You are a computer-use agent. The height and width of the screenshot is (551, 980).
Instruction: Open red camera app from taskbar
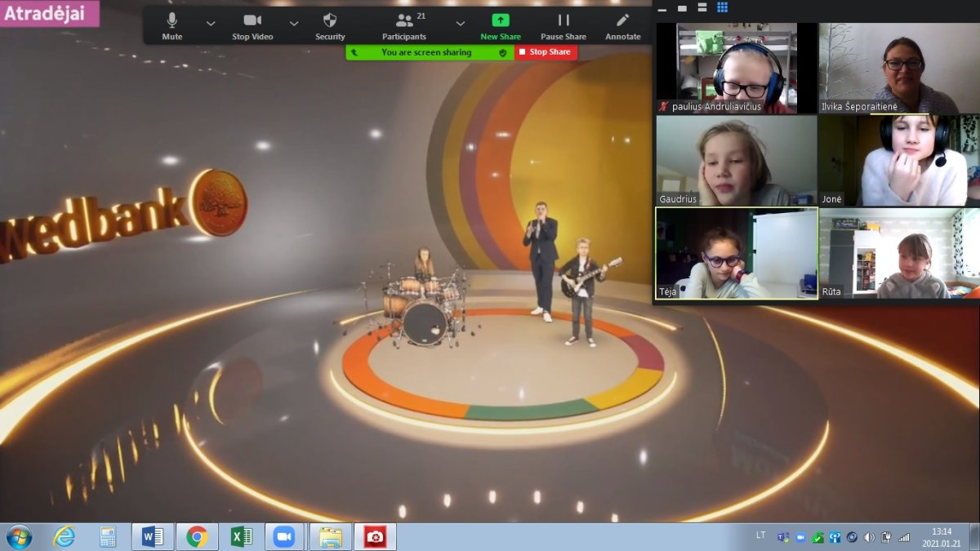pos(375,536)
